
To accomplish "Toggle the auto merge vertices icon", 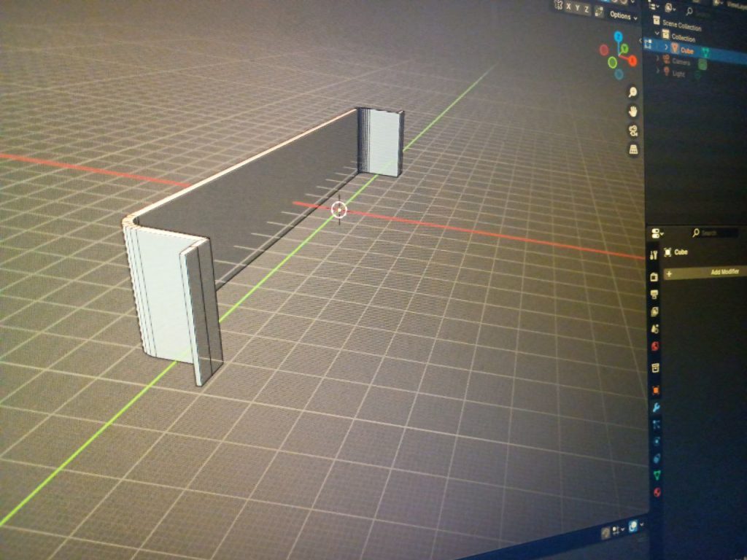I will click(x=600, y=12).
